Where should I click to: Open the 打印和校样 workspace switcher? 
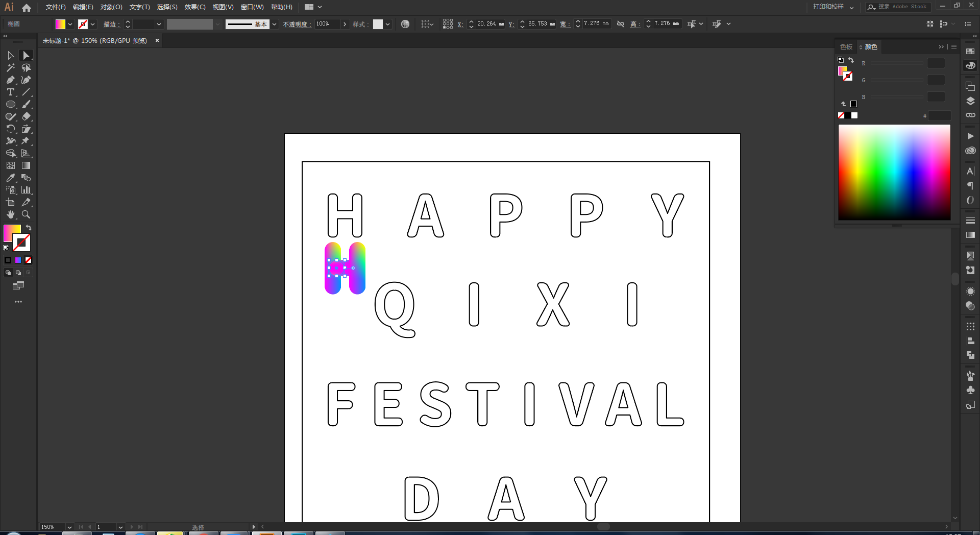click(x=833, y=7)
